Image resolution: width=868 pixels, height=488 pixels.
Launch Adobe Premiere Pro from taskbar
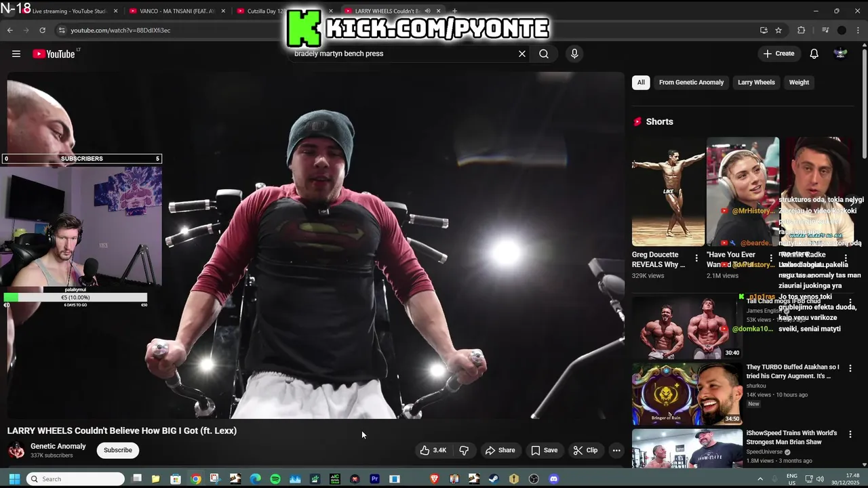coord(374,479)
